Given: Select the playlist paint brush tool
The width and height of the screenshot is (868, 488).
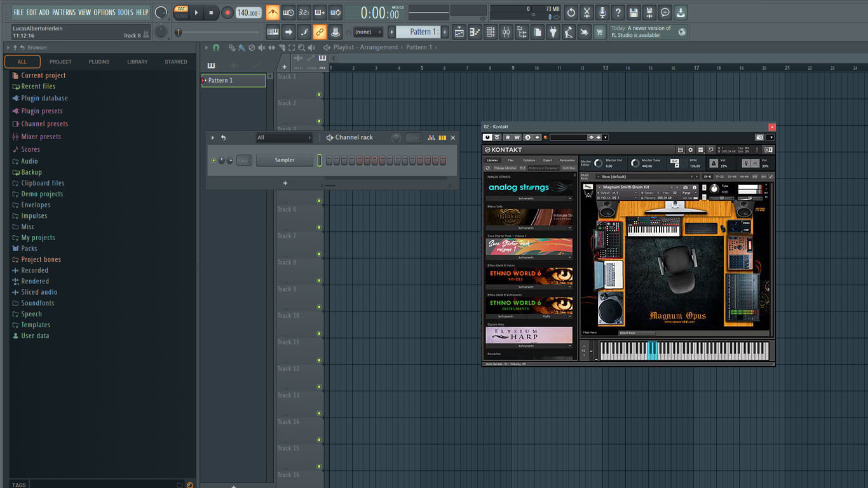Looking at the screenshot, I should [241, 48].
